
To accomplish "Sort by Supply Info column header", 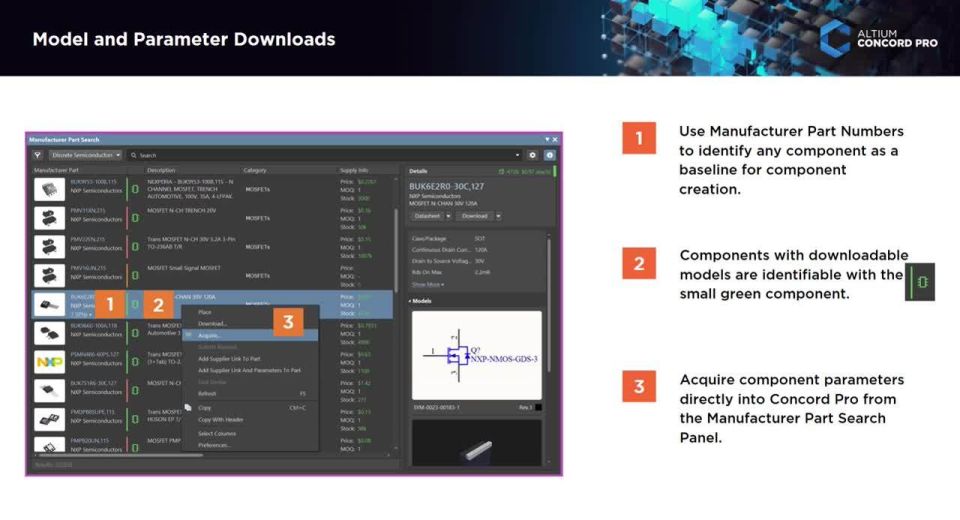I will coord(354,170).
